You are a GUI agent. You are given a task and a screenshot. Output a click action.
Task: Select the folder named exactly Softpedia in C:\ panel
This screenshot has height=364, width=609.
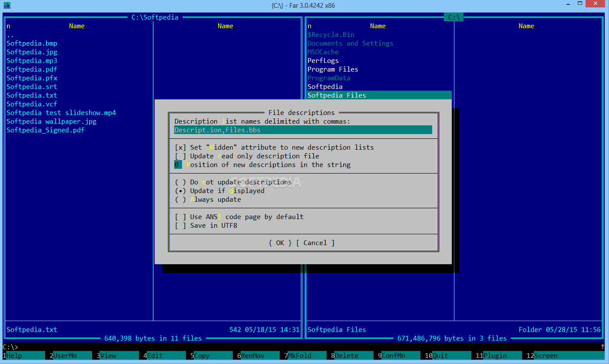tap(325, 87)
